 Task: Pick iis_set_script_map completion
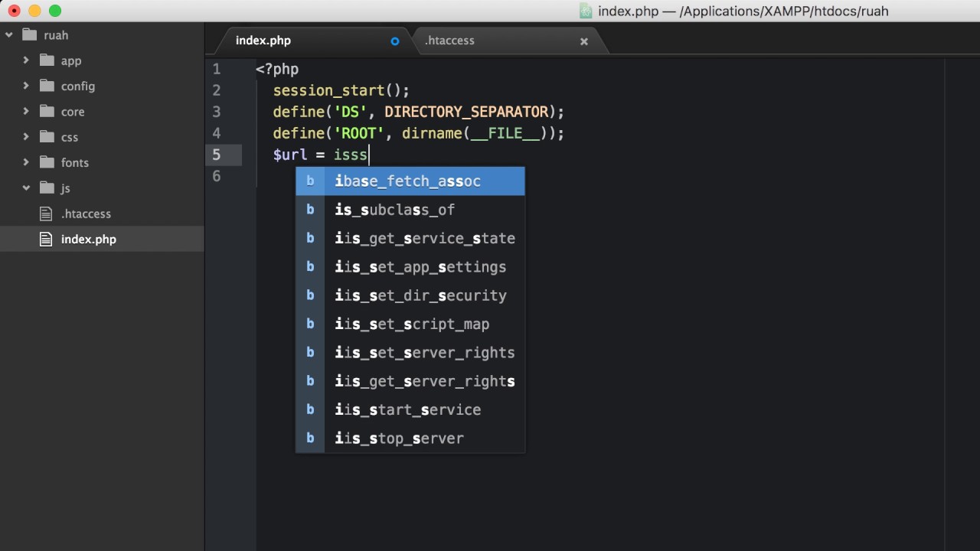pyautogui.click(x=410, y=324)
